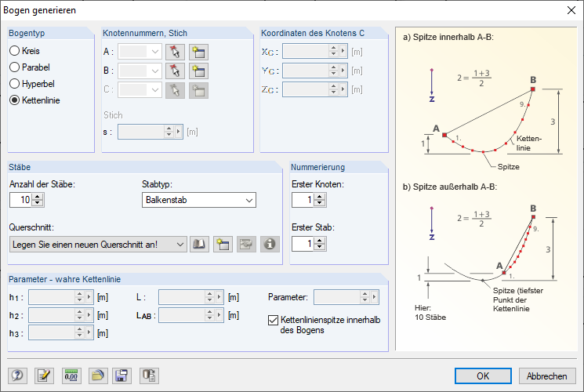Load saved data with folder icon
Viewport: 584px width, 392px height.
tap(98, 376)
